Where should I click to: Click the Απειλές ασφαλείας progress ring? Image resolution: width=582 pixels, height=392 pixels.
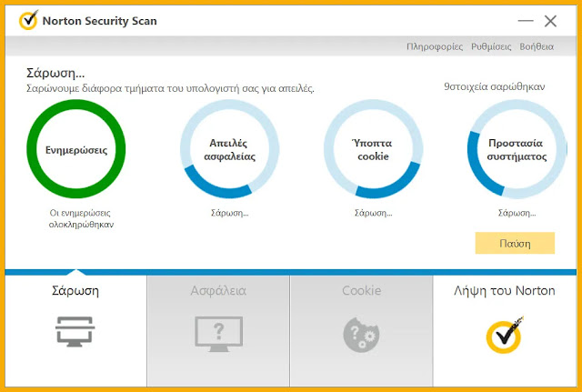pos(230,149)
